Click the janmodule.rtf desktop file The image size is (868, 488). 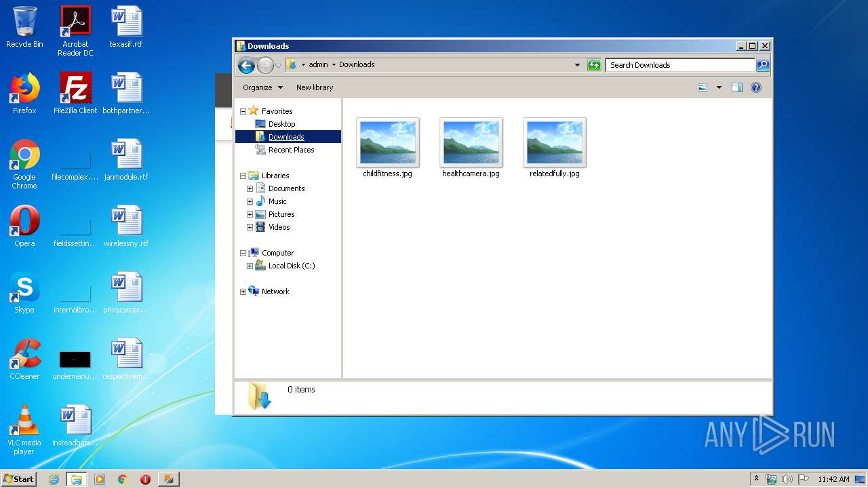tap(126, 160)
